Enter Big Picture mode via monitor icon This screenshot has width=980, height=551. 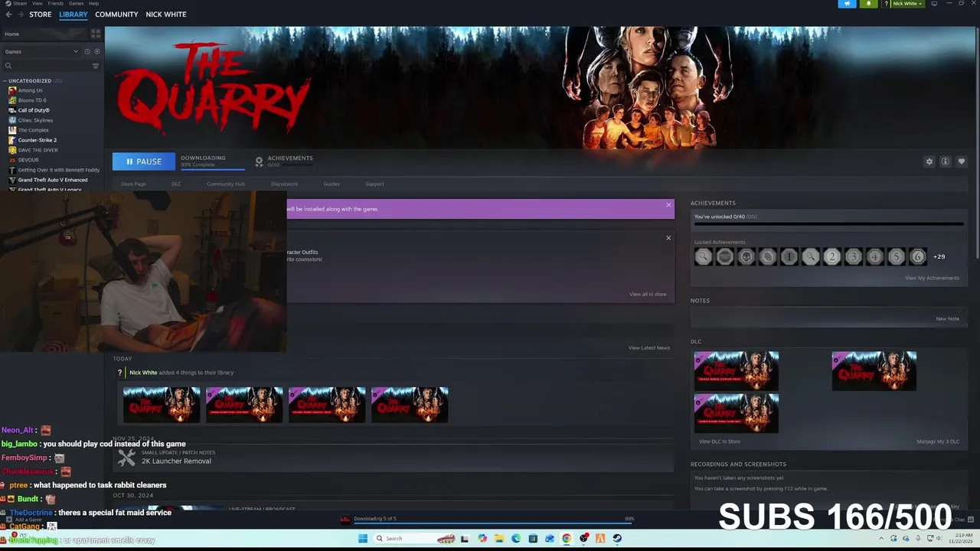pyautogui.click(x=933, y=4)
